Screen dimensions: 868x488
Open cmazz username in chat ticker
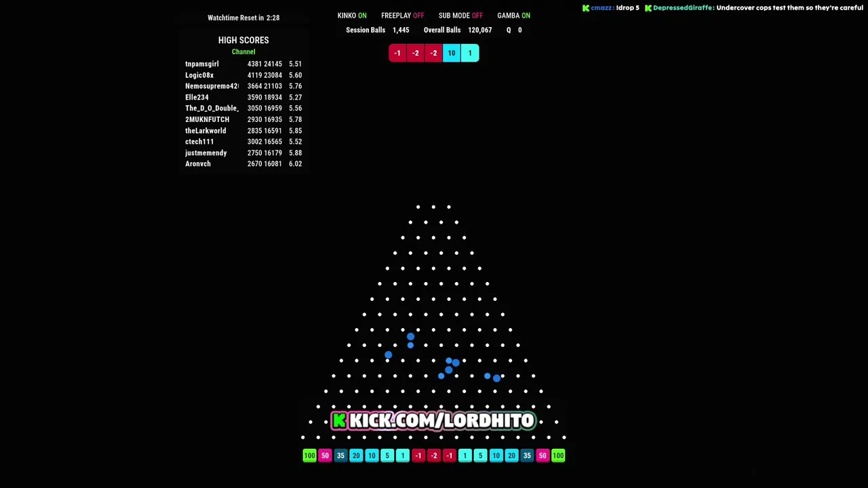[601, 8]
